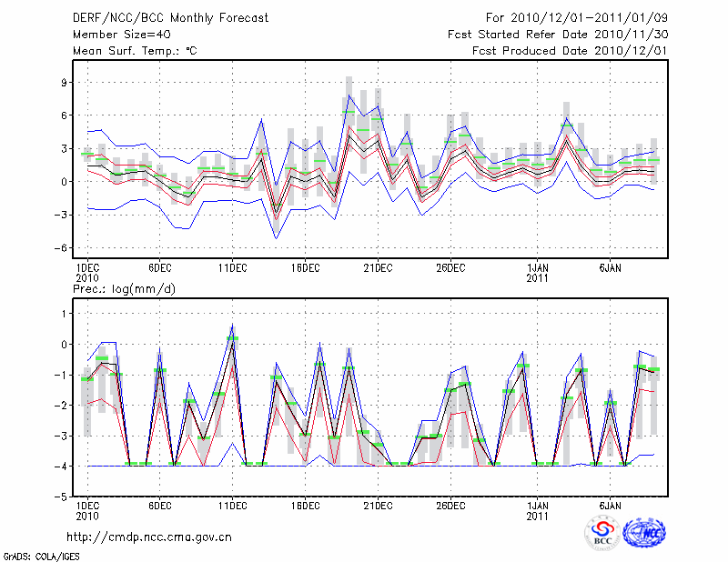Click the -6 value on temperature y-axis

(63, 247)
